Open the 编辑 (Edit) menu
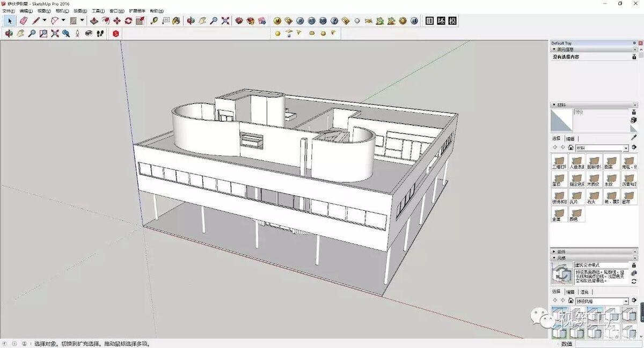The image size is (644, 348). (x=26, y=11)
